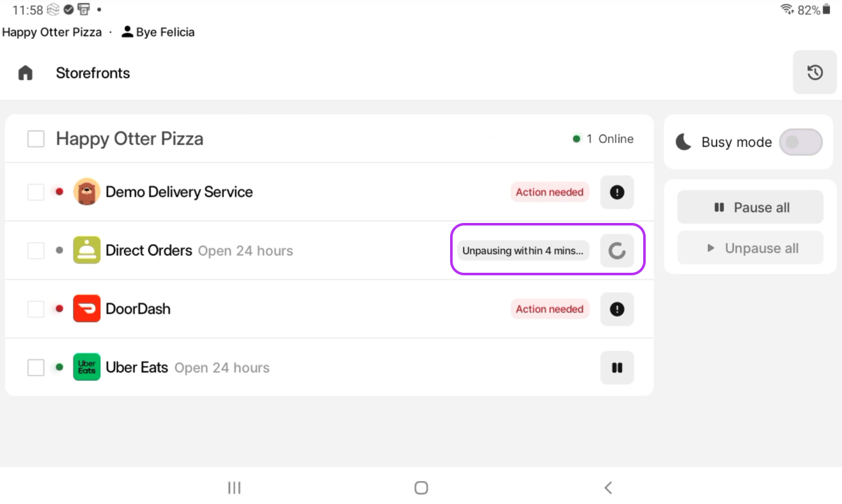Pause the Uber Eats storefront
Screen dimensions: 842x504
617,368
